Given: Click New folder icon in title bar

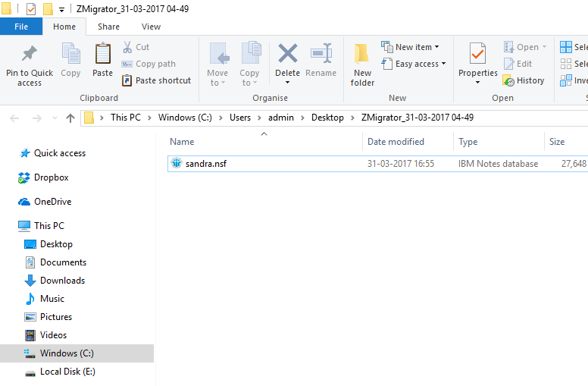Looking at the screenshot, I should 48,8.
